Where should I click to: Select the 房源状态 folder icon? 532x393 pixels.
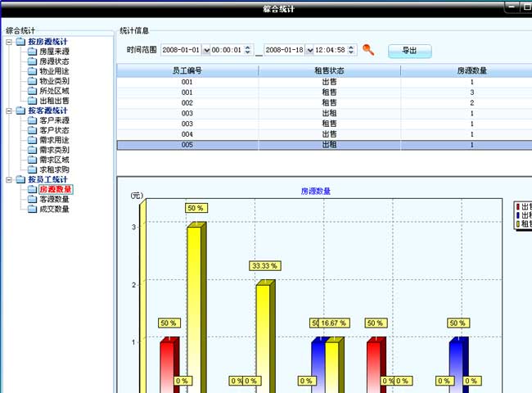tap(32, 61)
